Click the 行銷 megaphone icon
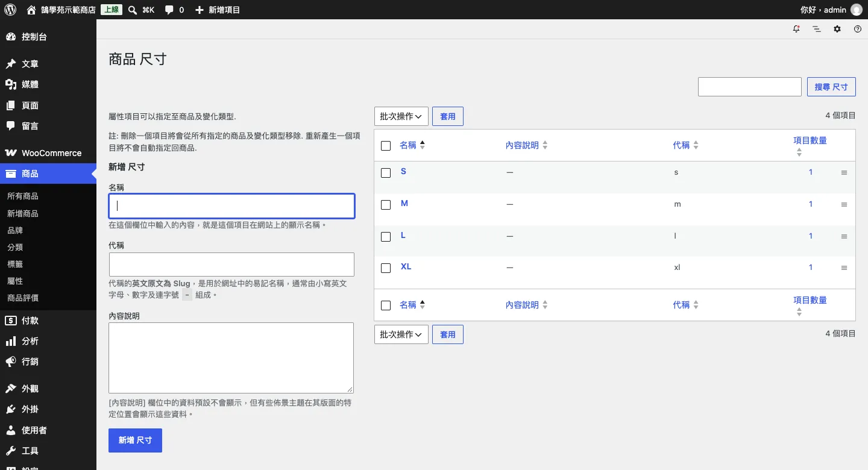Screen dimensions: 868x470 point(11,362)
